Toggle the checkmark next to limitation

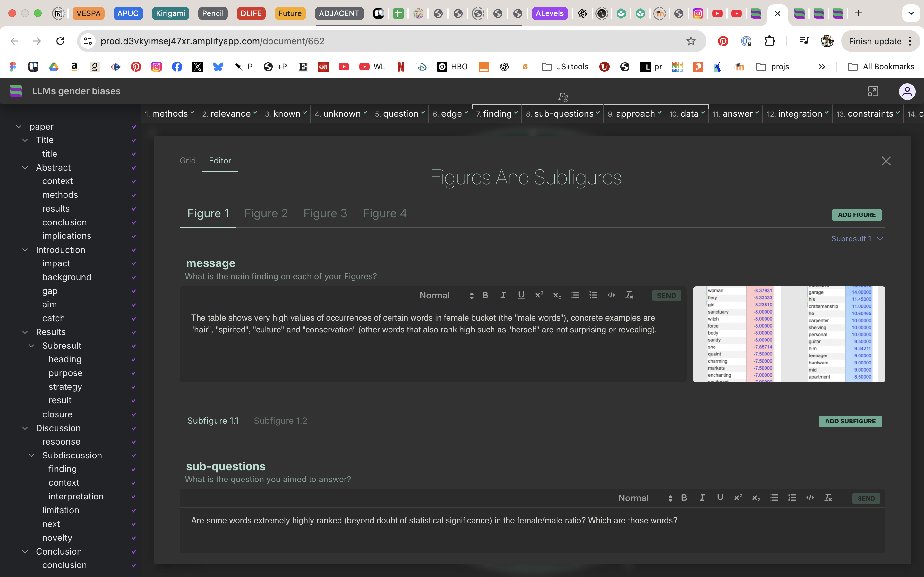[134, 511]
